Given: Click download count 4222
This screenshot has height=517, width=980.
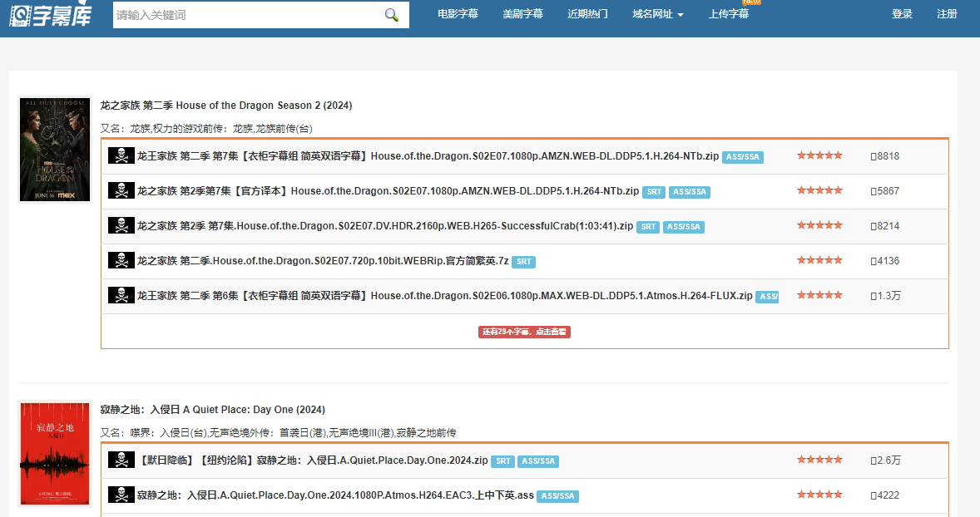Looking at the screenshot, I should point(885,495).
